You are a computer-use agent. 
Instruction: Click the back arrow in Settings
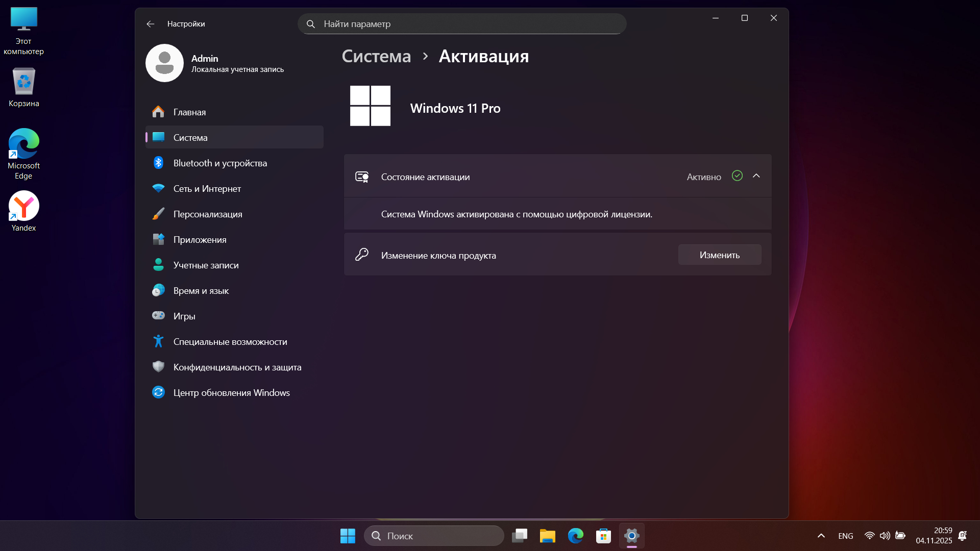[x=150, y=24]
